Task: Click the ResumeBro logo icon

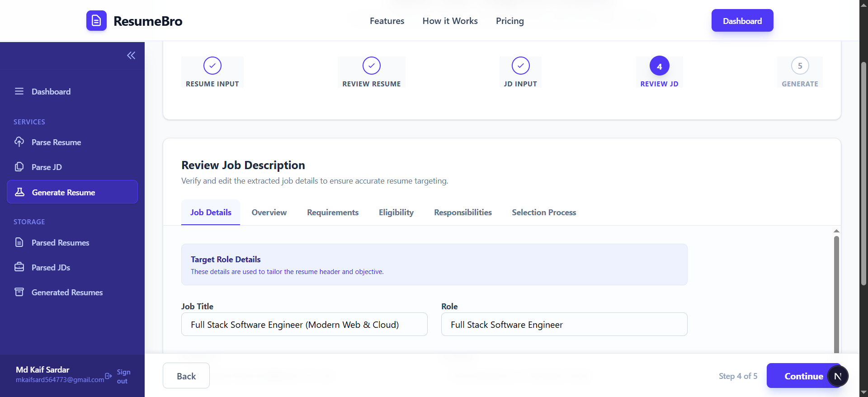Action: point(96,21)
